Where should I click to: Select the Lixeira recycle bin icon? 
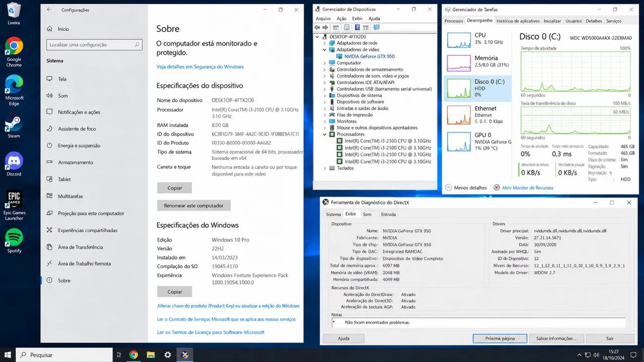click(14, 14)
